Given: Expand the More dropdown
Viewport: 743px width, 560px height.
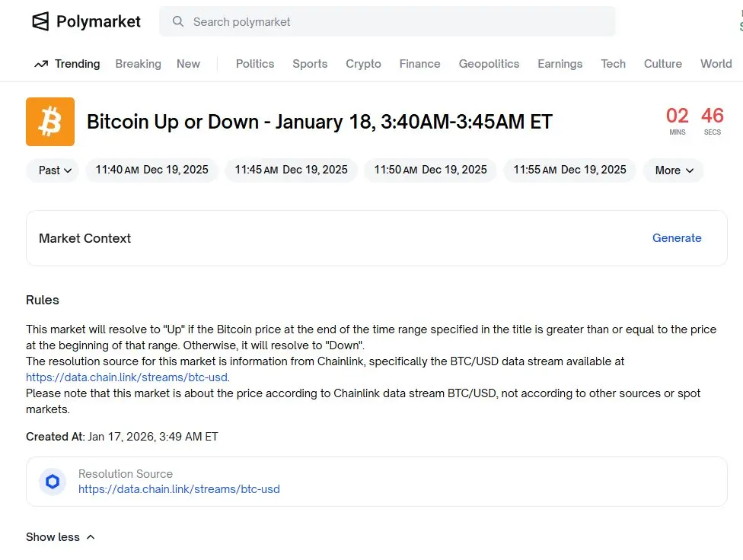Looking at the screenshot, I should point(674,170).
